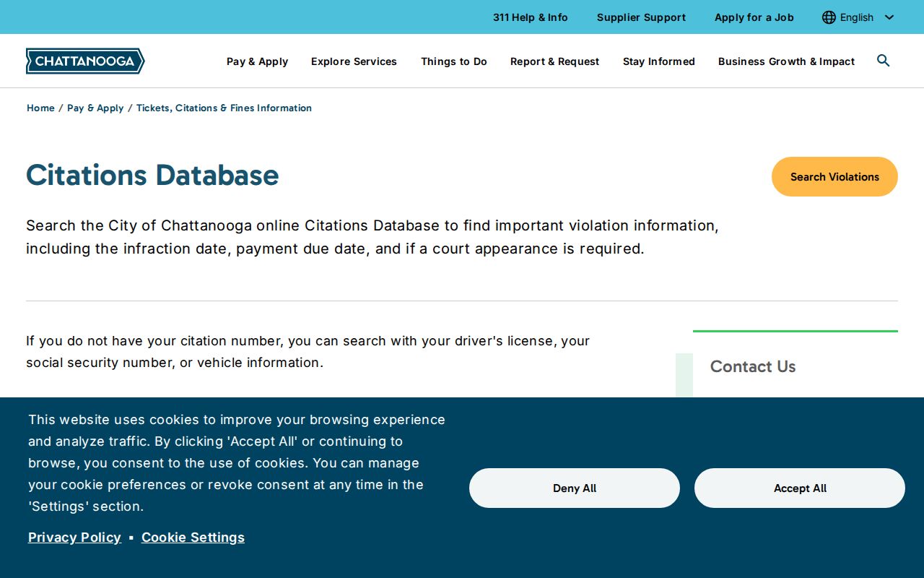Open the Report & Request menu
The image size is (924, 578).
tap(554, 61)
